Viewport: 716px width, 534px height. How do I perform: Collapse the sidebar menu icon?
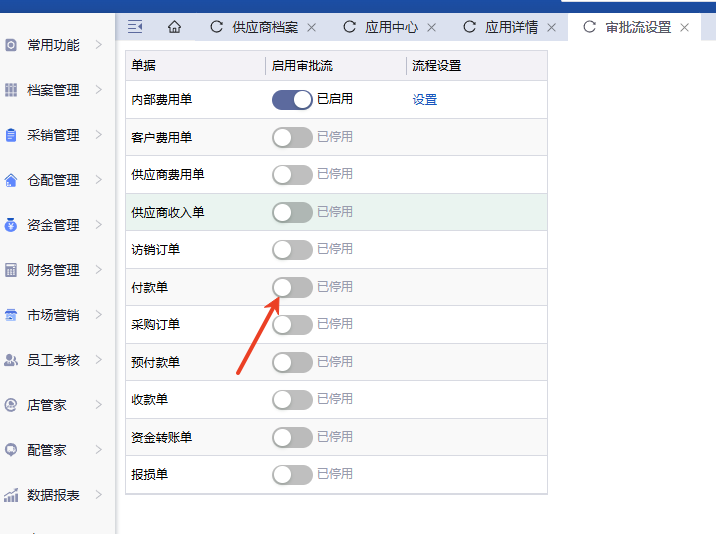135,27
